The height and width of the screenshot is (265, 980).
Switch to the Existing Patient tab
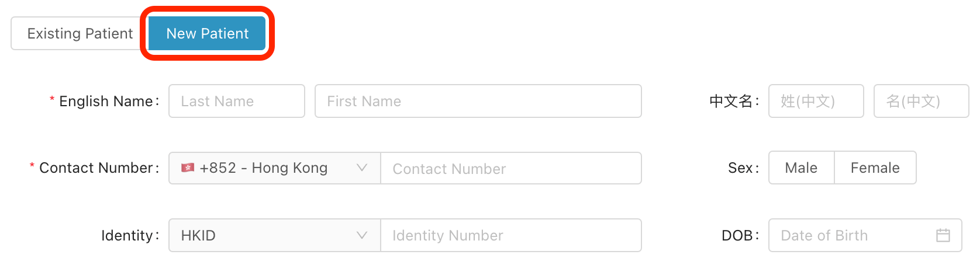click(80, 33)
